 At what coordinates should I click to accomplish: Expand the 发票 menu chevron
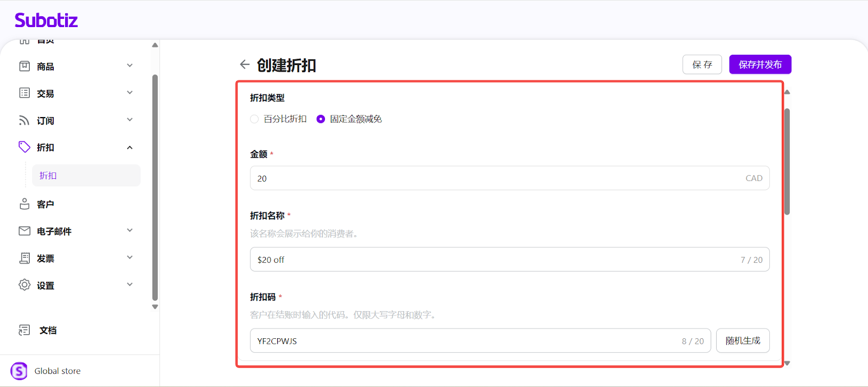[x=130, y=257]
